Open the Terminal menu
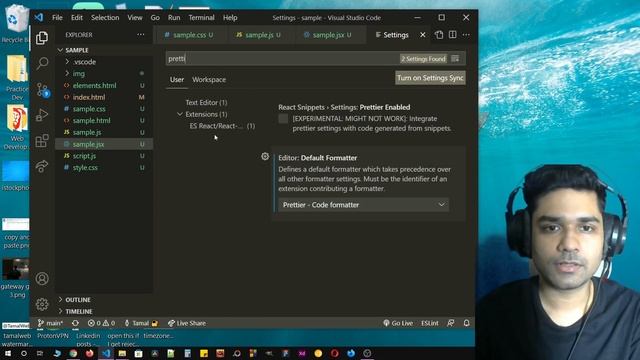 point(201,18)
